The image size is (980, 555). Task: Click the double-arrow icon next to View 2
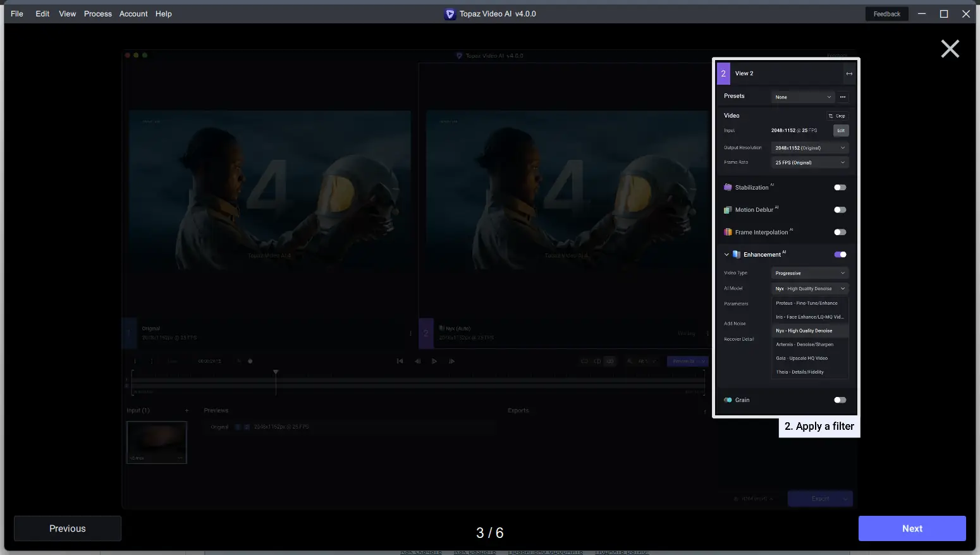click(849, 74)
